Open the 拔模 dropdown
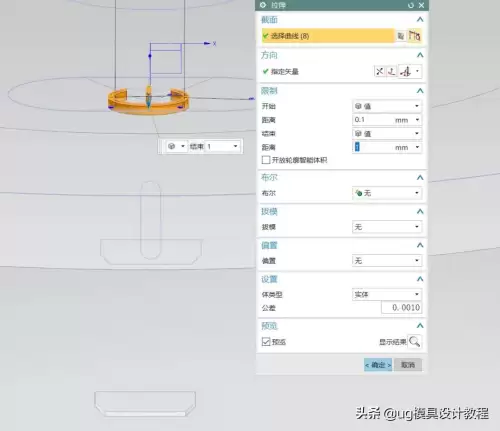This screenshot has width=500, height=431. click(x=387, y=227)
